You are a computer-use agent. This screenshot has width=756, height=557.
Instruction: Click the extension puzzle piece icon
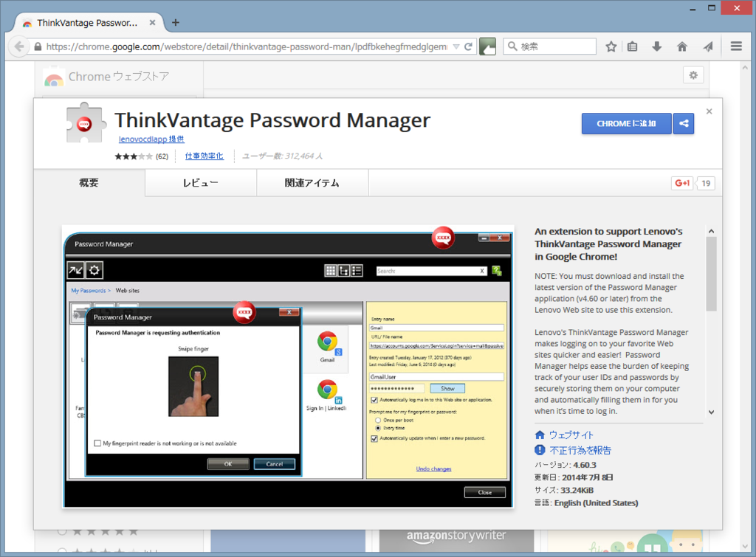point(86,123)
